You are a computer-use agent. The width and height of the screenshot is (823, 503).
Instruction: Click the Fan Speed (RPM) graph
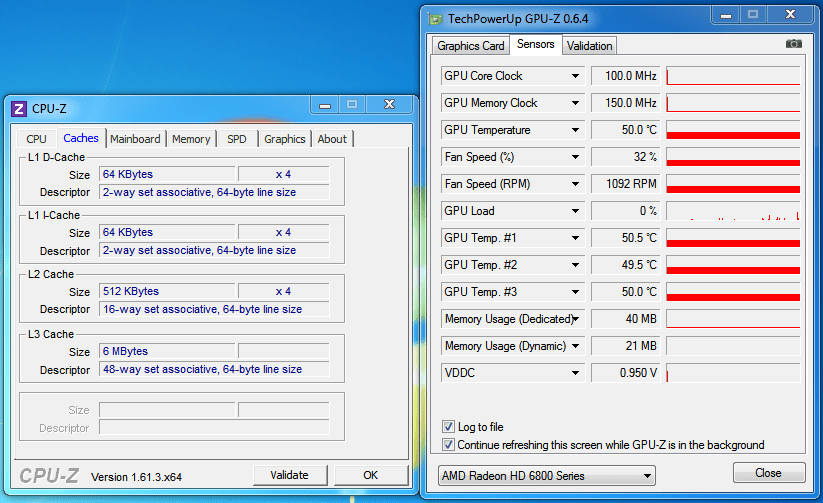(x=733, y=184)
